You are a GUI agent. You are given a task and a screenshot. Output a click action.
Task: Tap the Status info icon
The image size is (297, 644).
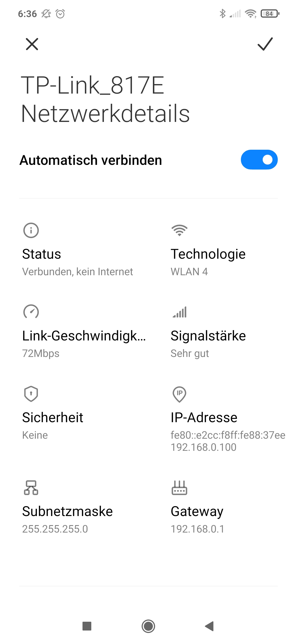[31, 230]
